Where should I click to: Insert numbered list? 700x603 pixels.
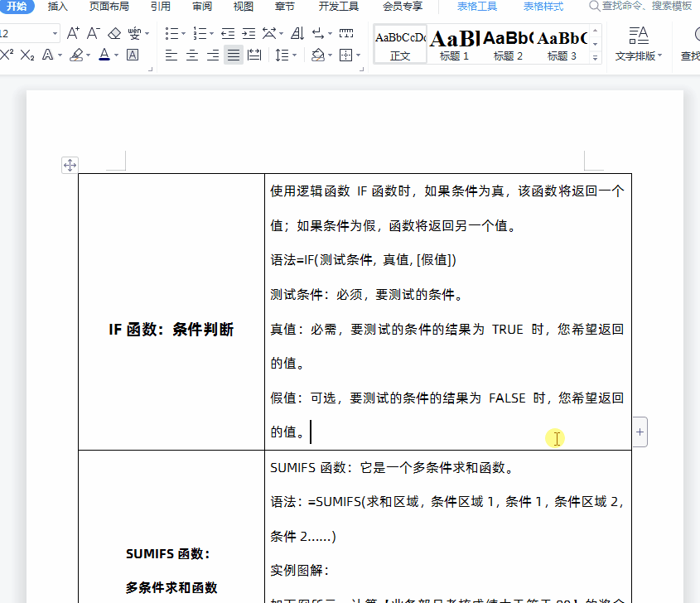(x=200, y=33)
